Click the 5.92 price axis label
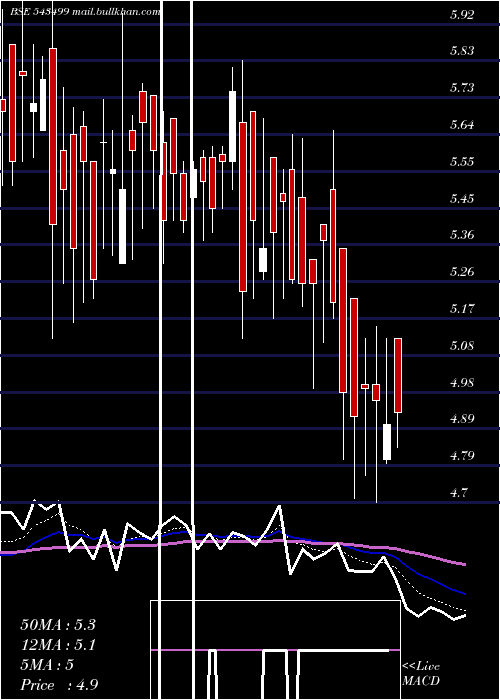500x700 pixels. pos(462,15)
